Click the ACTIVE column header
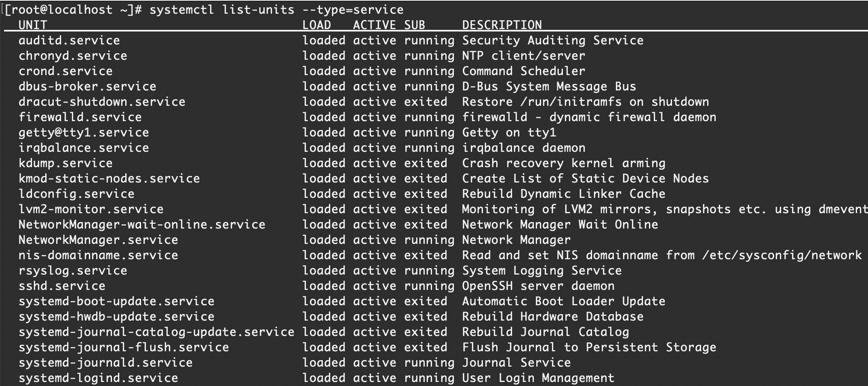 coord(374,25)
